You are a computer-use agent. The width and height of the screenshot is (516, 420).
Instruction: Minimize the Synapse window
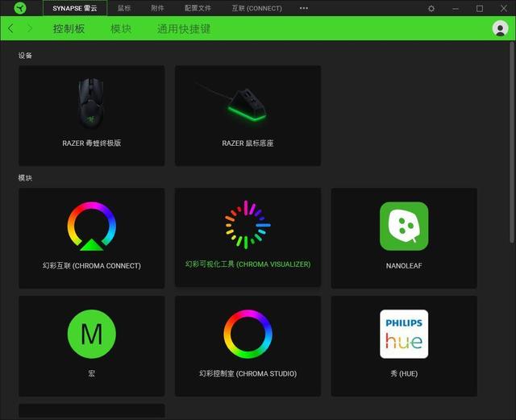click(x=456, y=9)
